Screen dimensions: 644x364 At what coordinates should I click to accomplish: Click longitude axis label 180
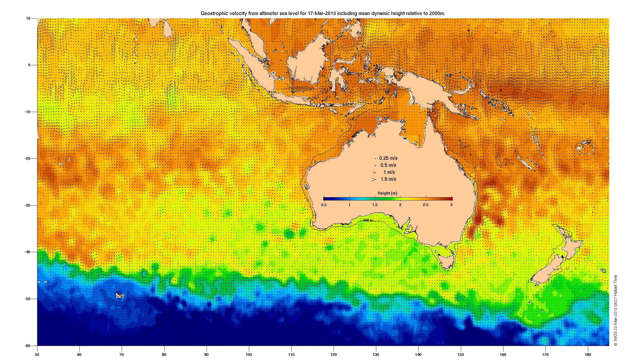pyautogui.click(x=588, y=355)
